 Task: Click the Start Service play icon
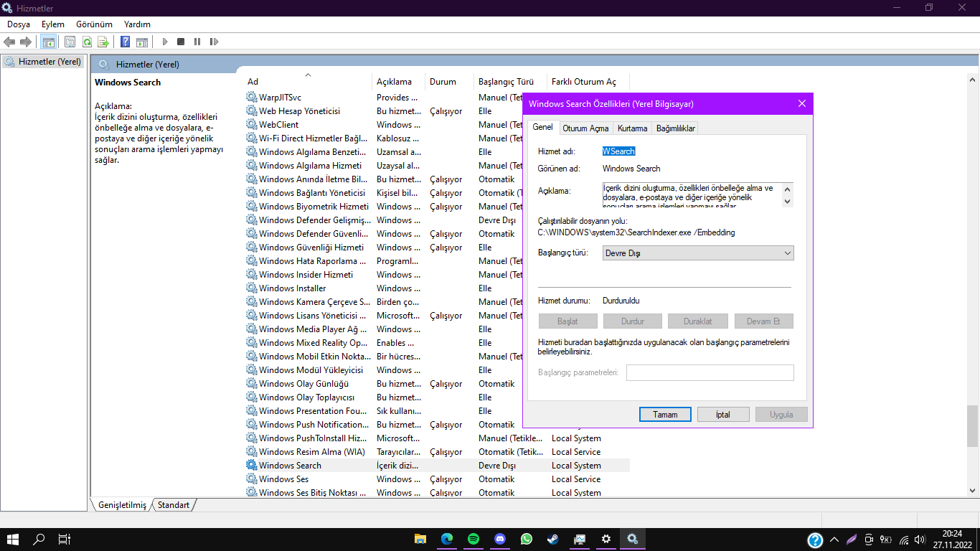coord(164,42)
